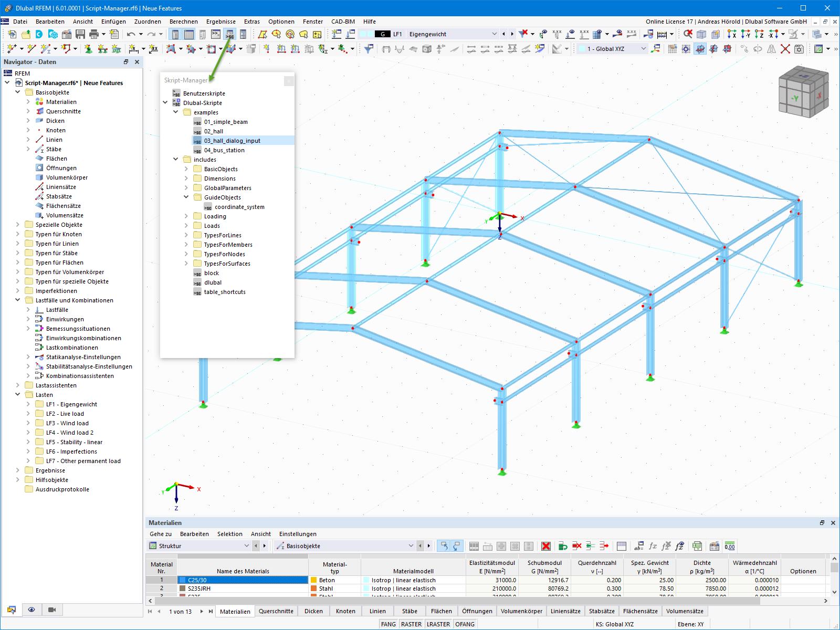
Task: Open the Berechnen menu
Action: [184, 22]
